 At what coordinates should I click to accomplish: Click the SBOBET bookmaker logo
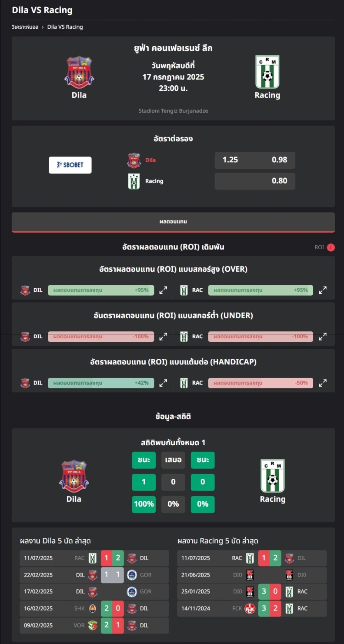[x=70, y=165]
